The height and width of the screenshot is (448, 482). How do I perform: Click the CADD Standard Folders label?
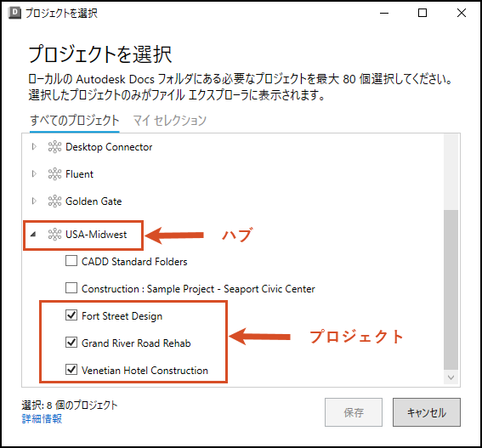coord(134,262)
